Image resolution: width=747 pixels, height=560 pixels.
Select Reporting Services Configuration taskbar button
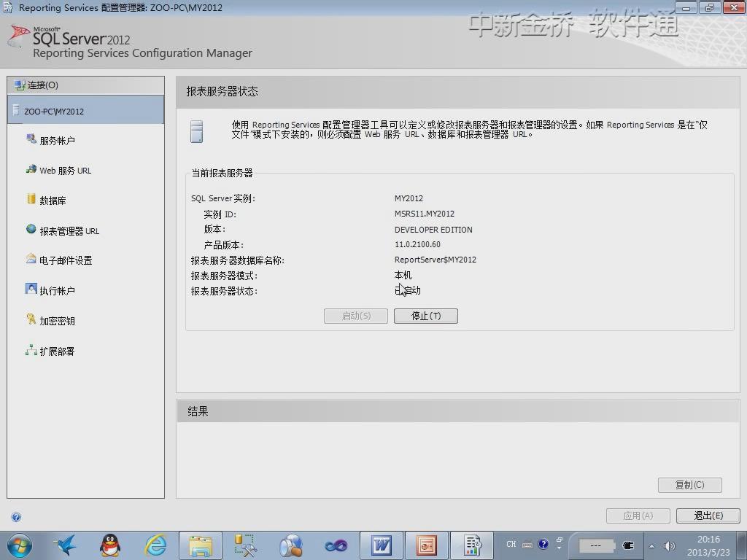click(472, 545)
